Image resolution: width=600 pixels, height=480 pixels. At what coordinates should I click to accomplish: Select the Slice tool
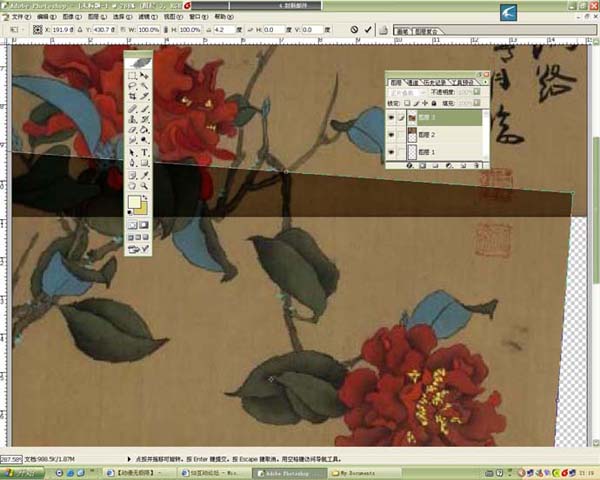(144, 96)
